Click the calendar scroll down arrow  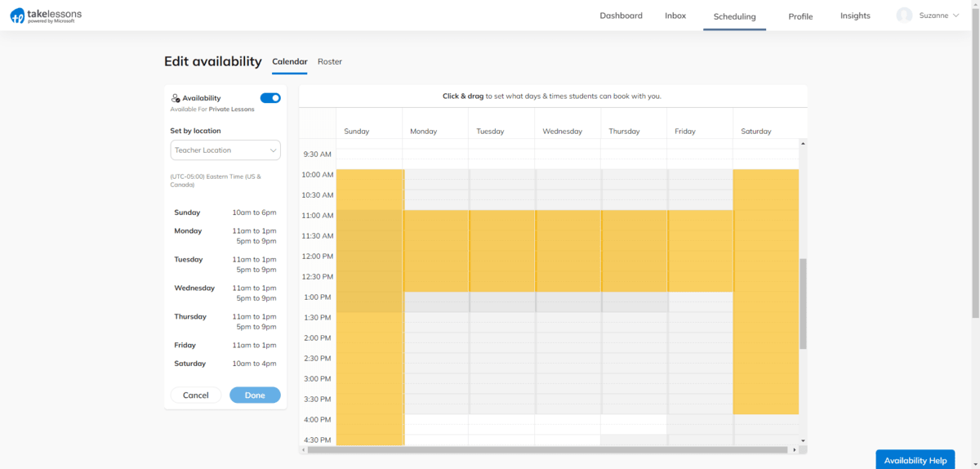point(803,441)
